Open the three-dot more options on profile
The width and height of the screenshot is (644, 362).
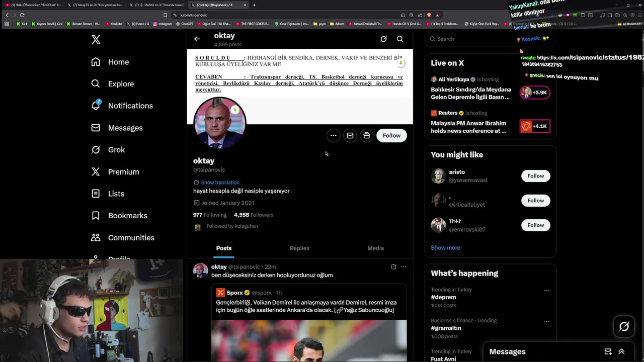tap(333, 135)
